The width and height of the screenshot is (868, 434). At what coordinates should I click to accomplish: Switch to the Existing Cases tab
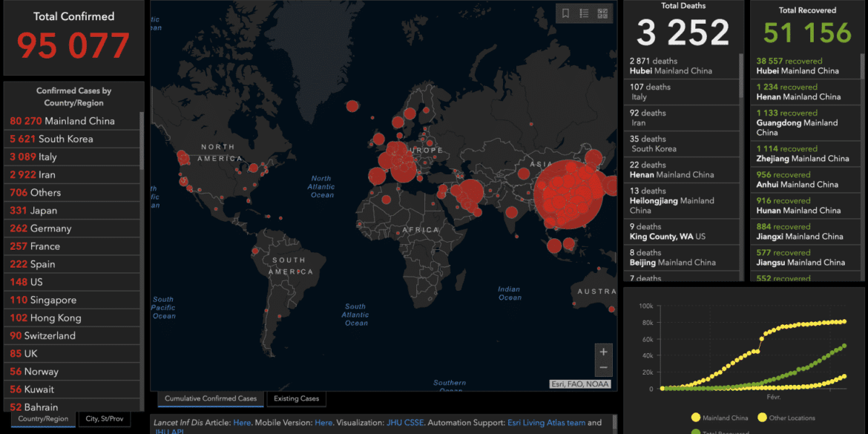296,398
